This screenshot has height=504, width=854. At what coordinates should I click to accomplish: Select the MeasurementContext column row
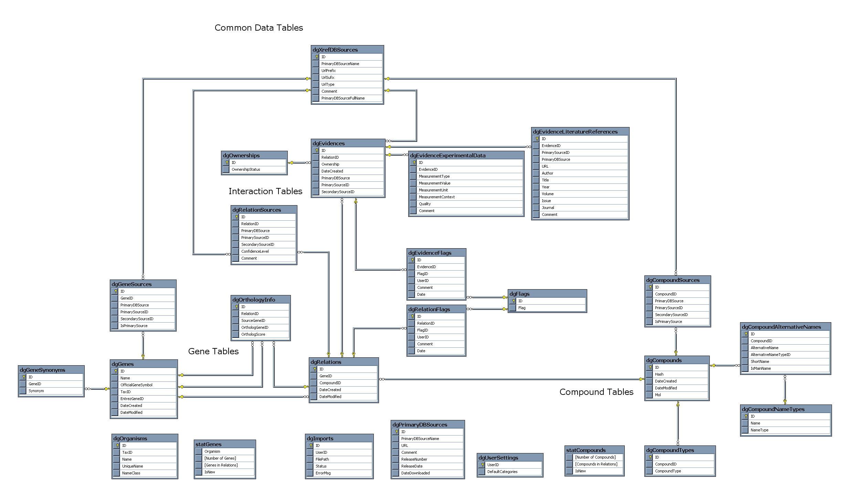click(466, 197)
